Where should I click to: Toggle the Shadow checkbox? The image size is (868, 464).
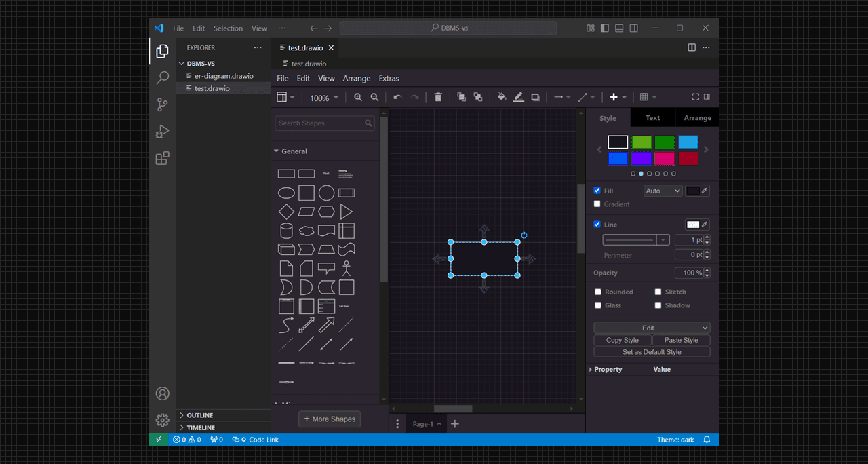658,305
